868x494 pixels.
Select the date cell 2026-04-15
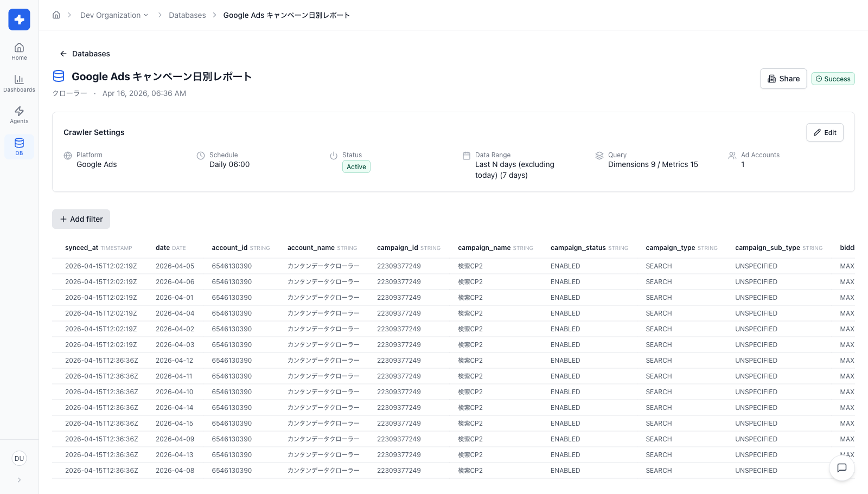[x=174, y=424]
